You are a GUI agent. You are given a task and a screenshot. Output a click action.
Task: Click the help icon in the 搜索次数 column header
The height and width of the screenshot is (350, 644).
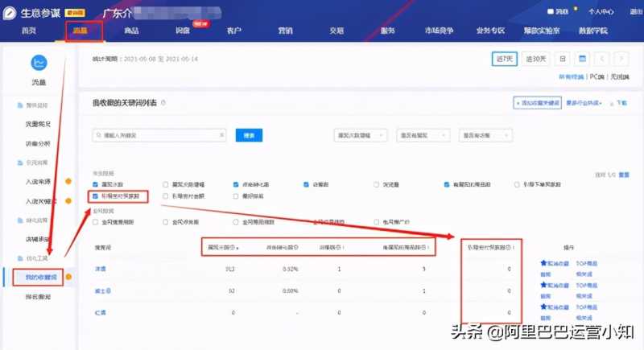[233, 248]
